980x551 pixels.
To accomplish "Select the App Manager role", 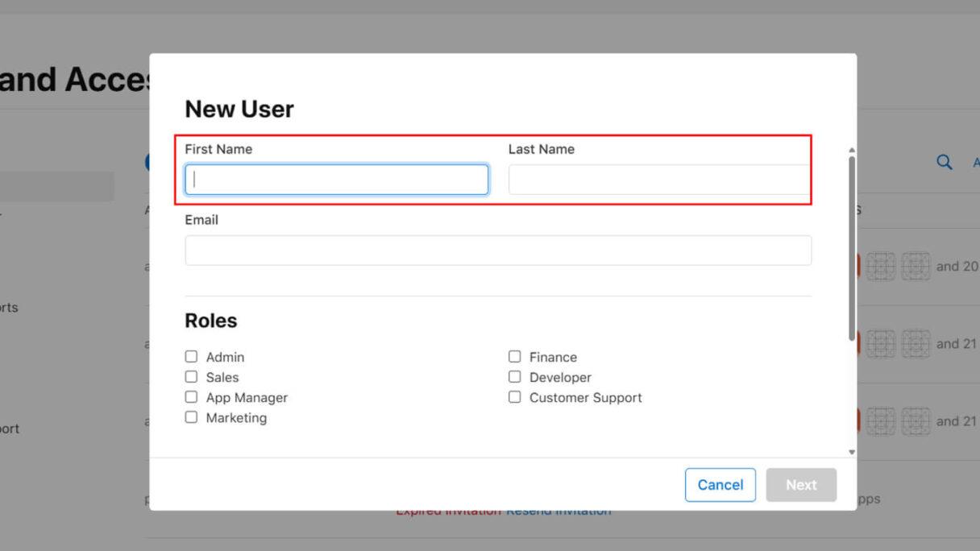I will (191, 396).
